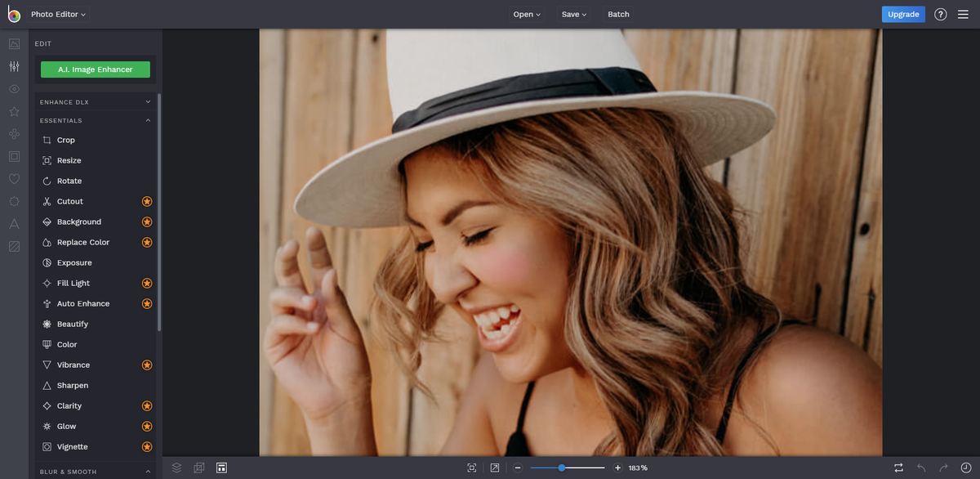Select the Vignette tool
Viewport: 980px width, 479px height.
(96, 446)
